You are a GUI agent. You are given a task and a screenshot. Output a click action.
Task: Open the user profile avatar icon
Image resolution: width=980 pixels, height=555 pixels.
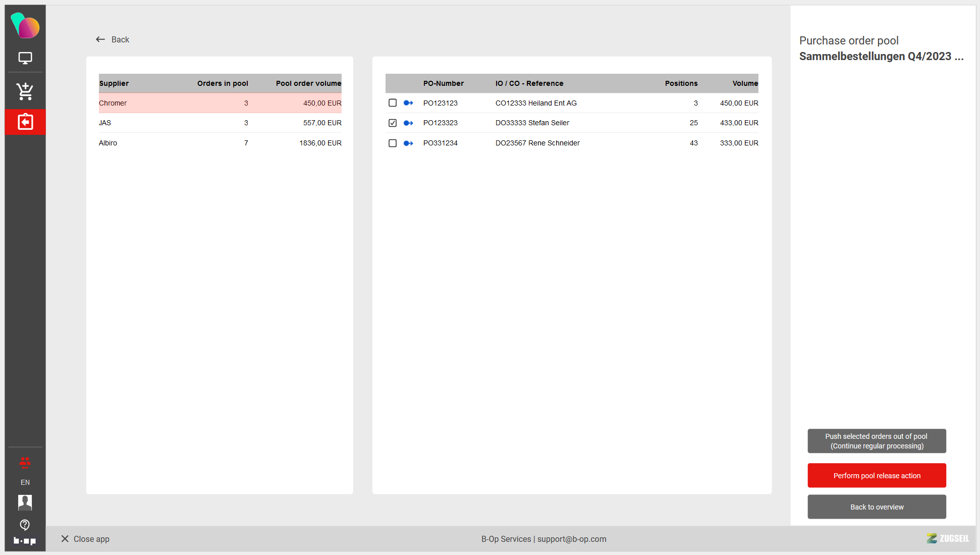point(25,502)
